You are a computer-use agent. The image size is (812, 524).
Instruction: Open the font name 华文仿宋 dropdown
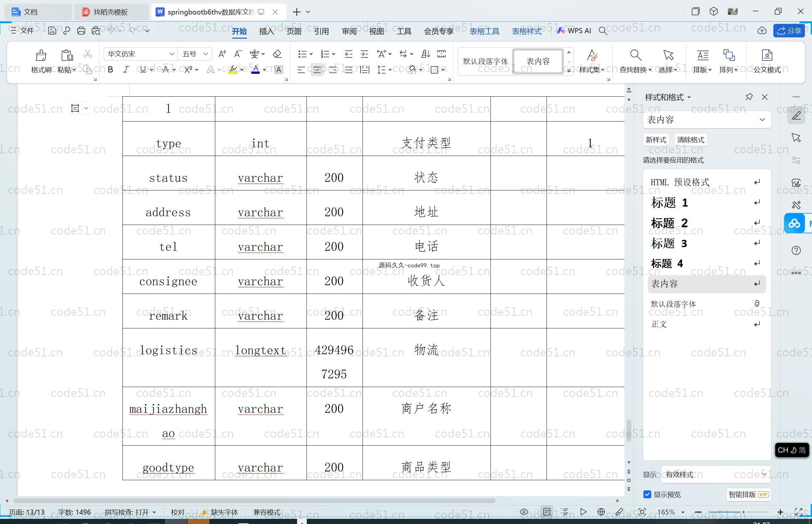[x=172, y=54]
